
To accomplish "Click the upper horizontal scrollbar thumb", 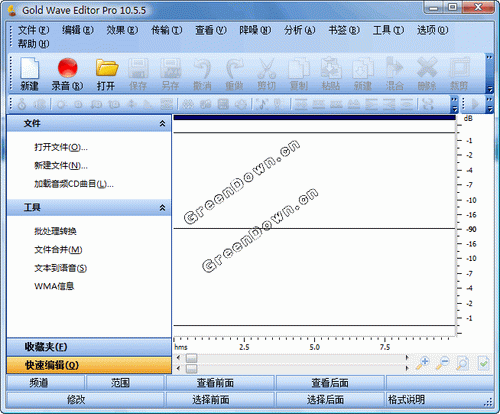I will tap(191, 358).
